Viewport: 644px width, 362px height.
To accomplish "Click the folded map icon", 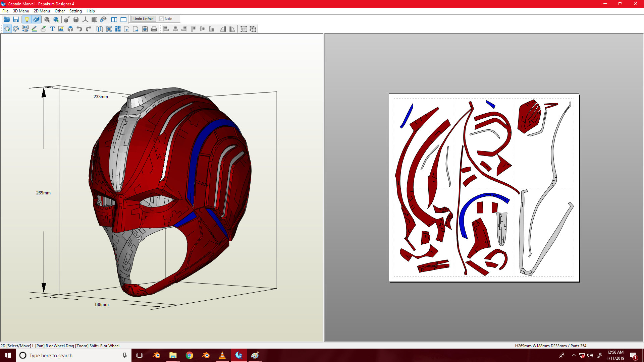I will [100, 29].
